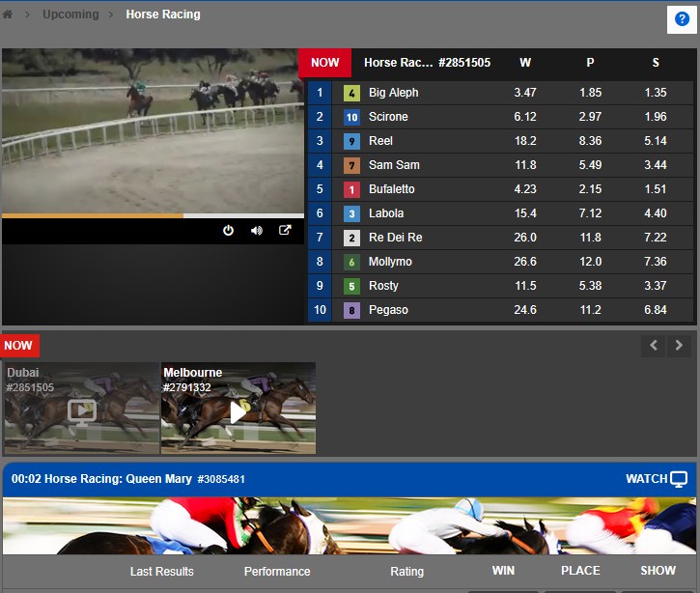This screenshot has width=700, height=593.
Task: Play the Melbourne #2791332 race stream
Action: pos(238,409)
